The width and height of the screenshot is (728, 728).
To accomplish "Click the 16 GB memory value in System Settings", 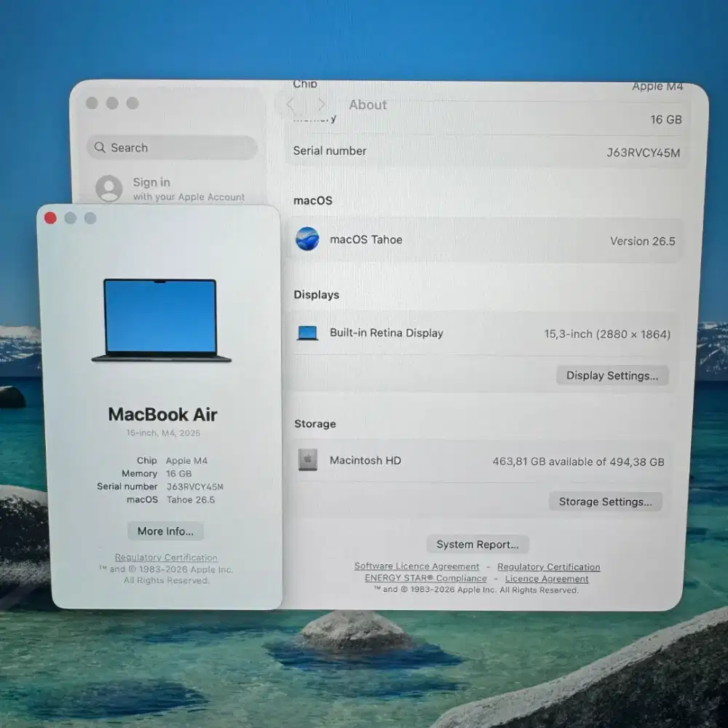I will point(666,119).
